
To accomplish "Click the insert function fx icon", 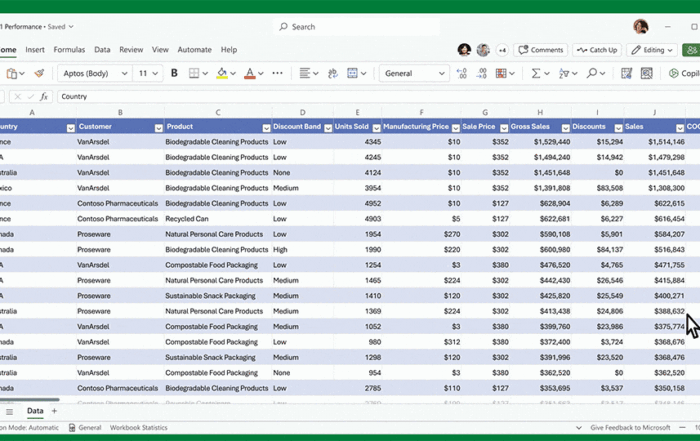I will coord(44,96).
